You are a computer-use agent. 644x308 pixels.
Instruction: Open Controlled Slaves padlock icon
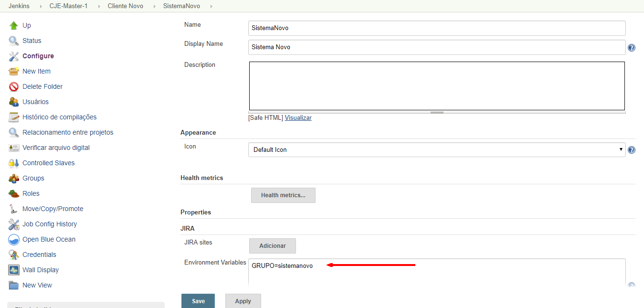click(x=13, y=163)
